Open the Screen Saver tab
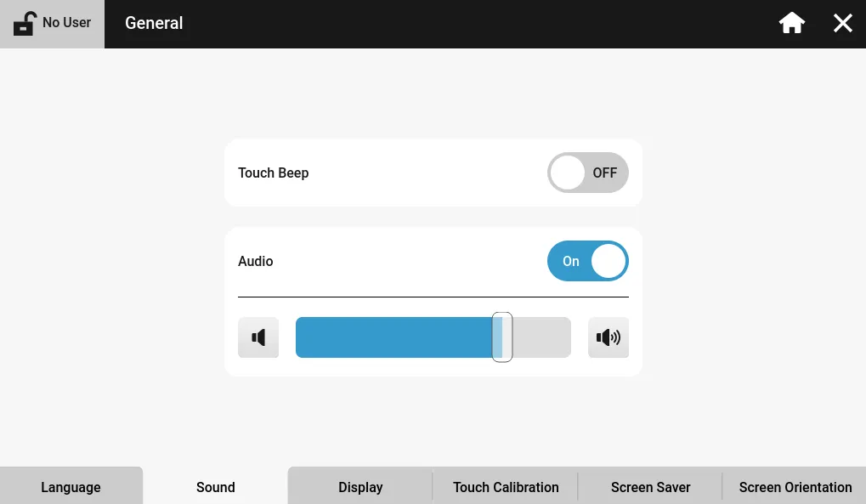 [650, 487]
